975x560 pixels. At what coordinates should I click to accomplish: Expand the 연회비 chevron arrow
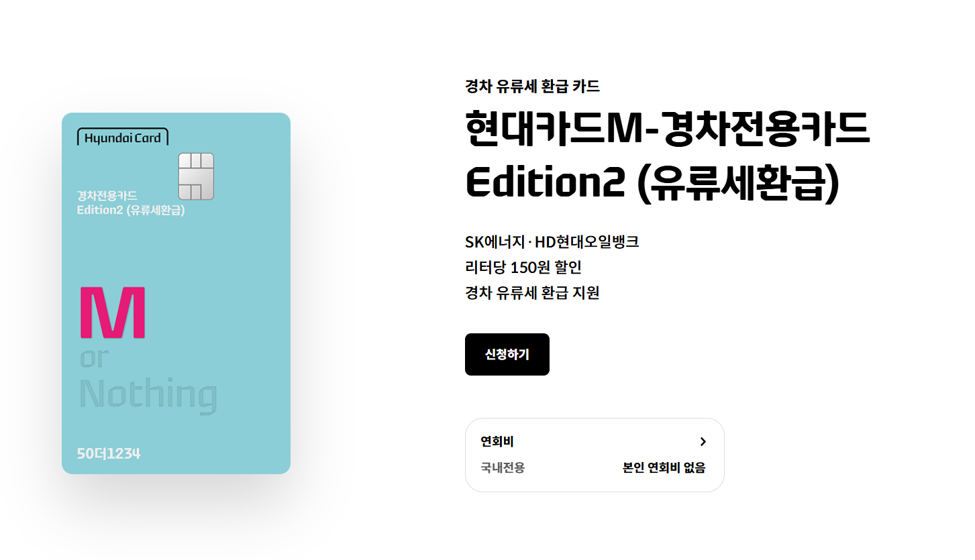coord(703,441)
